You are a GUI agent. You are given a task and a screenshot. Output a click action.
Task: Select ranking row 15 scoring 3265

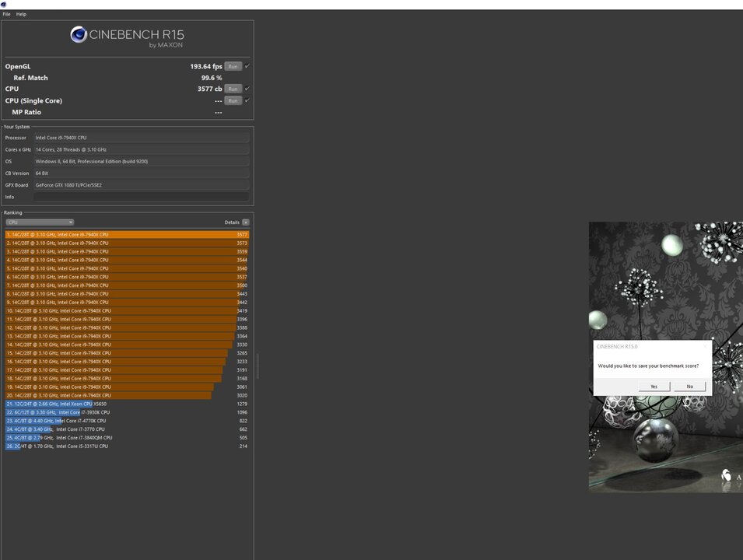(127, 353)
